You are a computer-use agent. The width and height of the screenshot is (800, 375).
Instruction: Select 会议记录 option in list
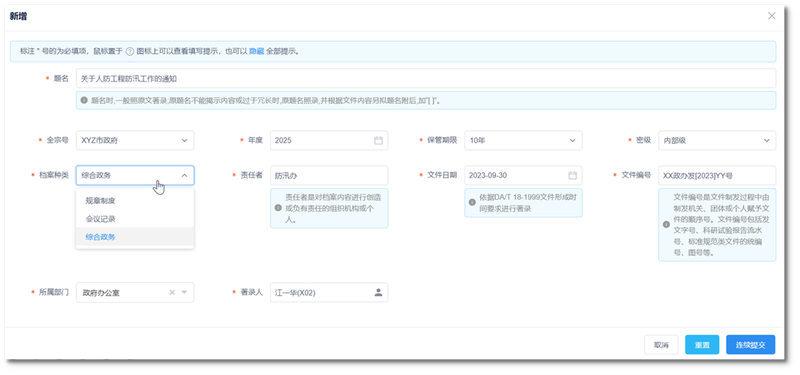(135, 219)
